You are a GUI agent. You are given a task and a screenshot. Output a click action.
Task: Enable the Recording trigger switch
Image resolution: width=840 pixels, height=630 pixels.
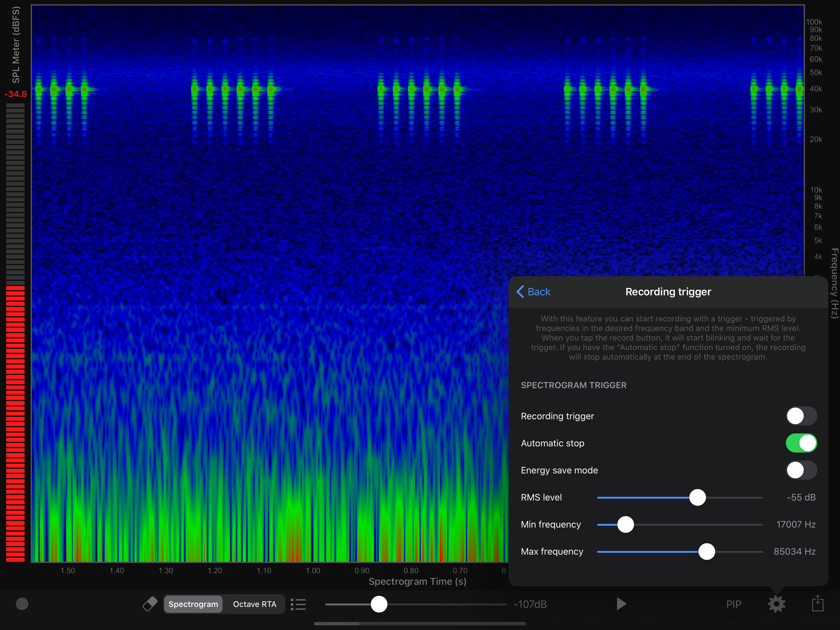click(x=801, y=416)
